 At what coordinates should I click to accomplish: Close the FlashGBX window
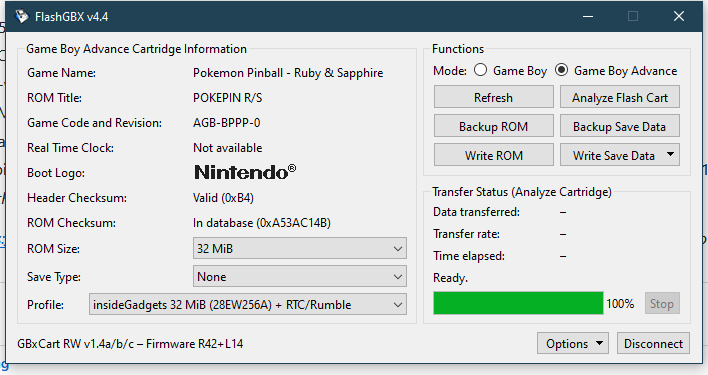tap(679, 16)
